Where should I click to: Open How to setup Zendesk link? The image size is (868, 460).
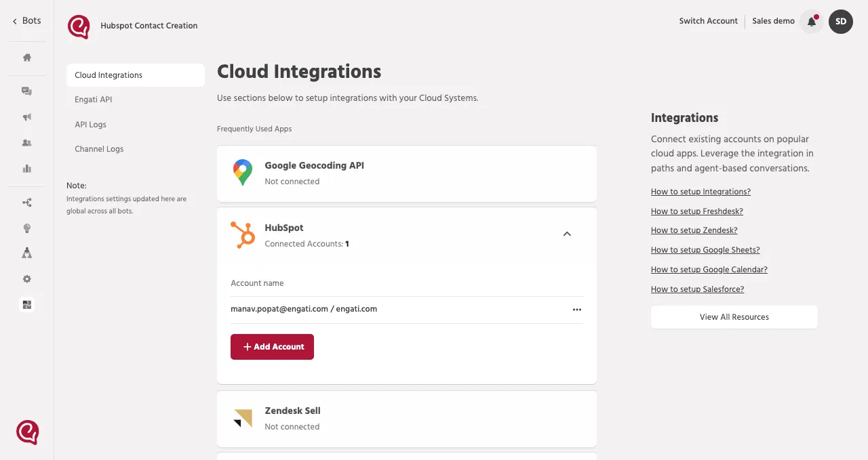tap(694, 230)
